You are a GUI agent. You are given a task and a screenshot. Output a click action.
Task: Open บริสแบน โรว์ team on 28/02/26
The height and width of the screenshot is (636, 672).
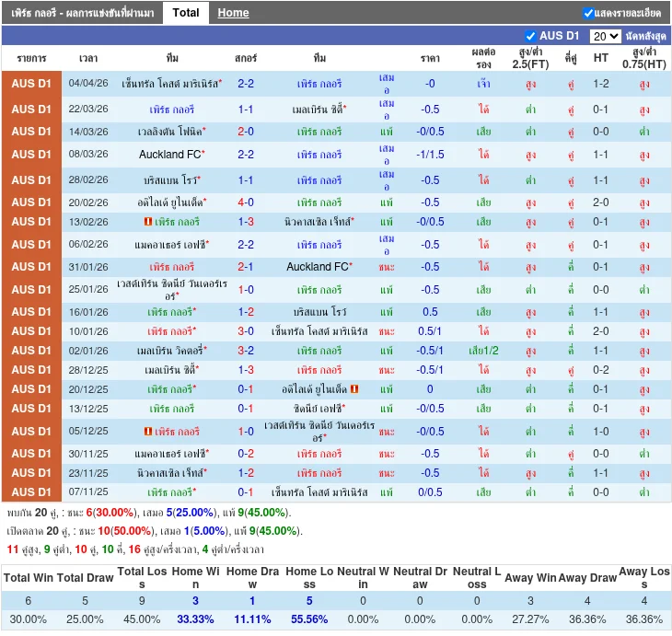tap(171, 180)
